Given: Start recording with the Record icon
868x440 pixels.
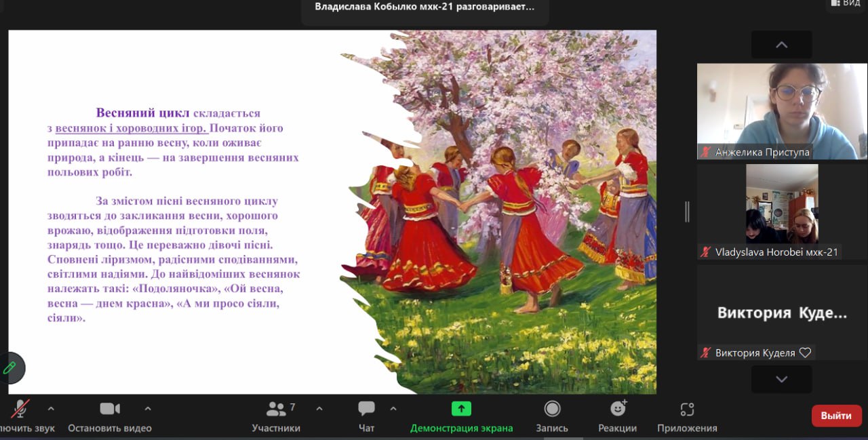Looking at the screenshot, I should point(552,409).
